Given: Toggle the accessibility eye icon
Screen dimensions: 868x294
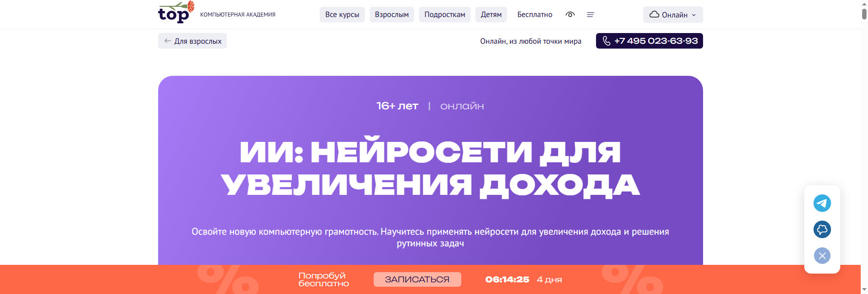Looking at the screenshot, I should [570, 15].
